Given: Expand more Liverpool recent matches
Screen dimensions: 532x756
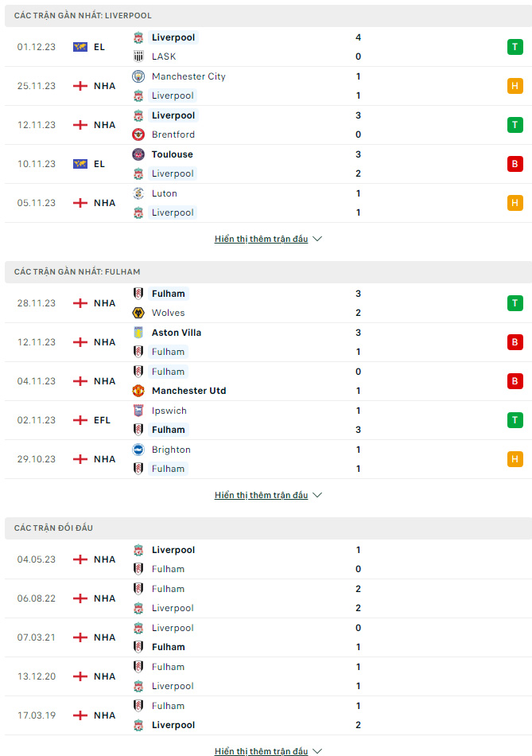Looking at the screenshot, I should [x=268, y=239].
